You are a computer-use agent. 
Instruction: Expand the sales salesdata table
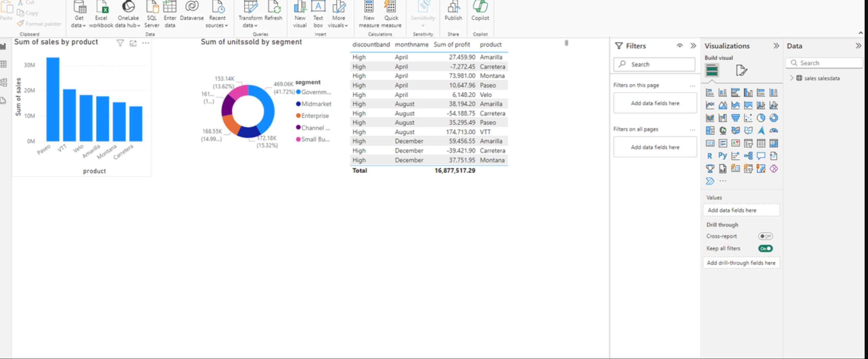(792, 78)
